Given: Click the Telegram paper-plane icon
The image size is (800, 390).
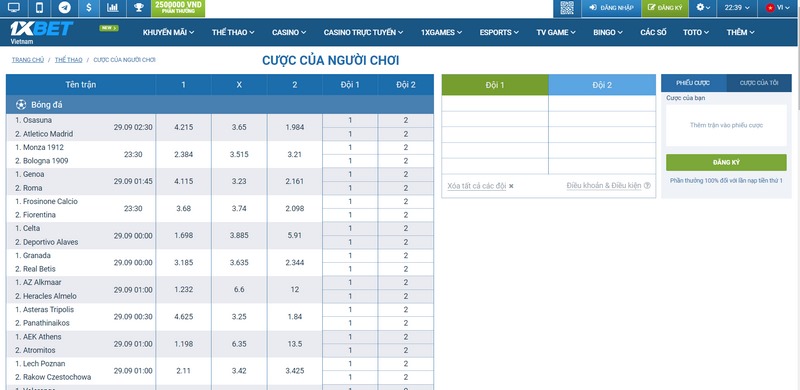Looking at the screenshot, I should [64, 8].
